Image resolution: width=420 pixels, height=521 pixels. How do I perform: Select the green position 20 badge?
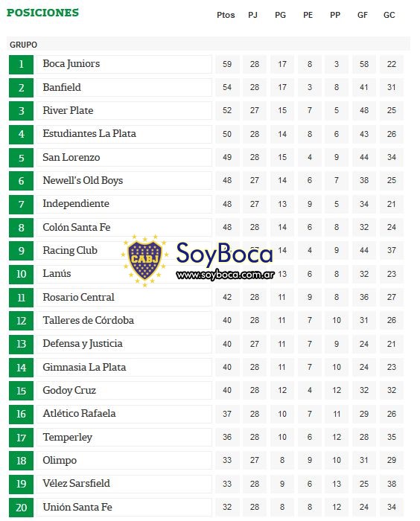(21, 508)
